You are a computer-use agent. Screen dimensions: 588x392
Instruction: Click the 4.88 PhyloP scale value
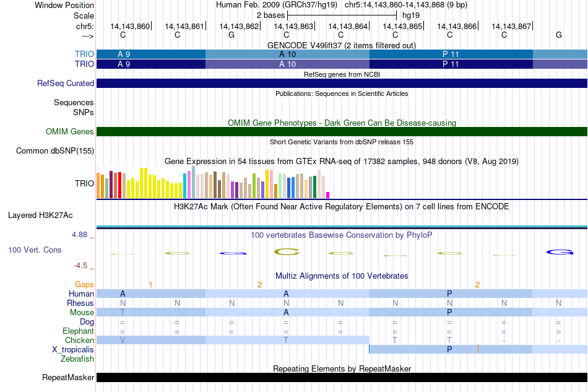(79, 235)
